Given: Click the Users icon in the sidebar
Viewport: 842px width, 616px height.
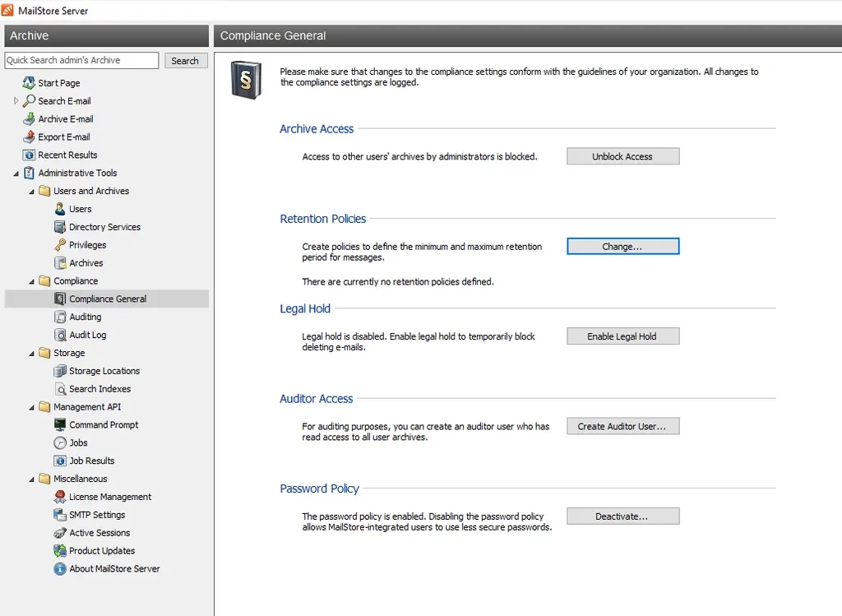Looking at the screenshot, I should pos(60,209).
